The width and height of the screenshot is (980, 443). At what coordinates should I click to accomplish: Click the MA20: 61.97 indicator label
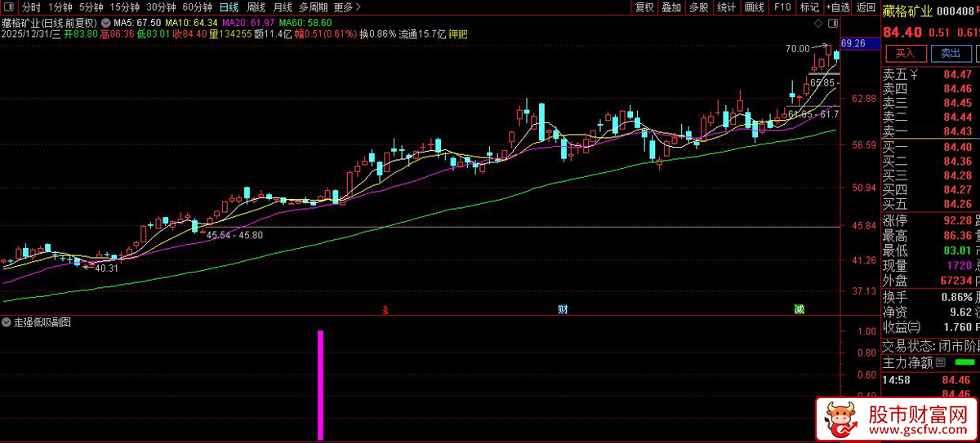point(248,22)
